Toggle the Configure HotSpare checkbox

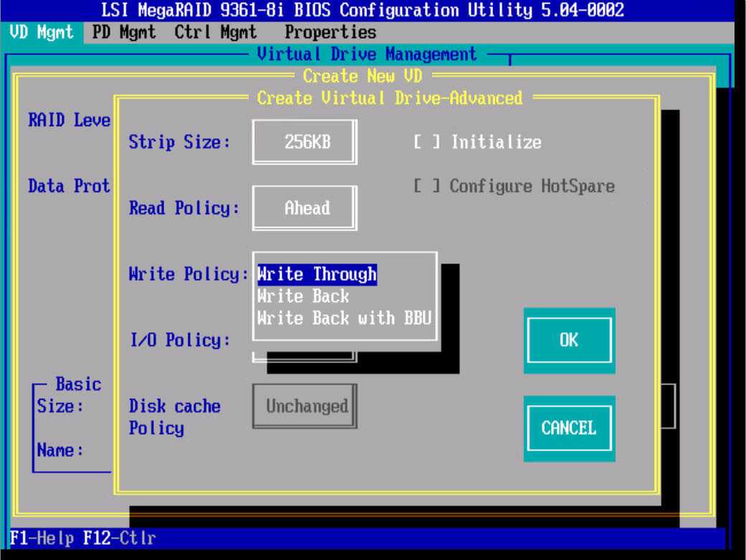tap(426, 186)
